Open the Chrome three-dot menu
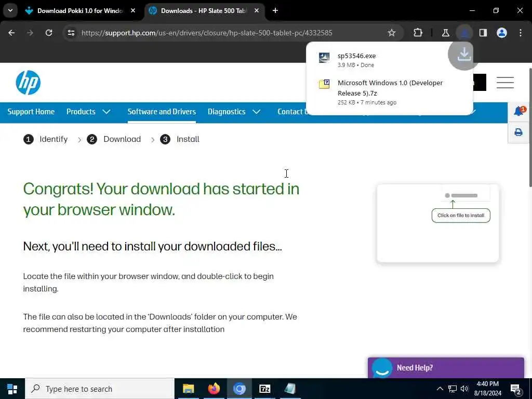This screenshot has width=532, height=399. click(x=521, y=33)
